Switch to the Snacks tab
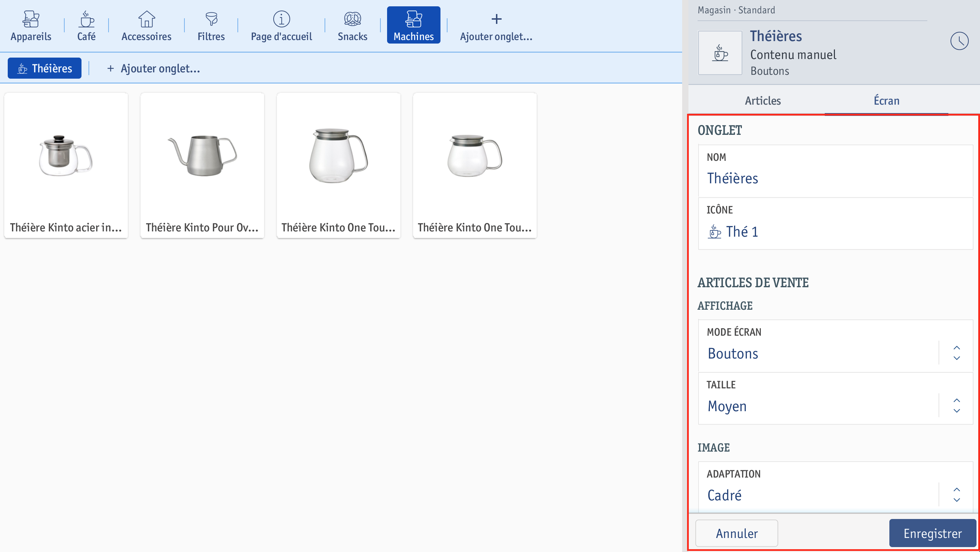 tap(353, 26)
